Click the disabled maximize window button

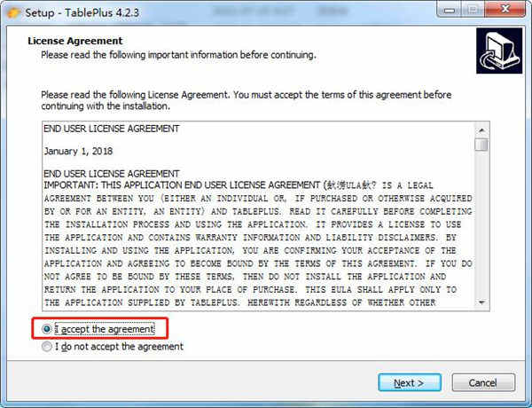pyautogui.click(x=473, y=10)
